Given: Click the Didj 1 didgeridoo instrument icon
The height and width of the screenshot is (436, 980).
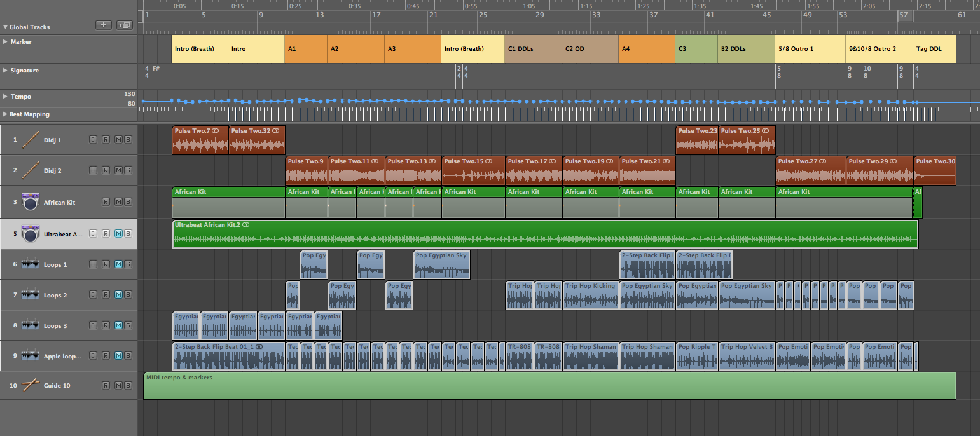Looking at the screenshot, I should tap(30, 140).
